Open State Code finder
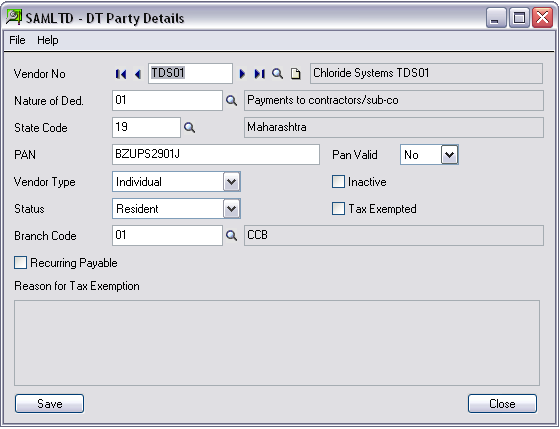The image size is (560, 429). click(x=189, y=128)
